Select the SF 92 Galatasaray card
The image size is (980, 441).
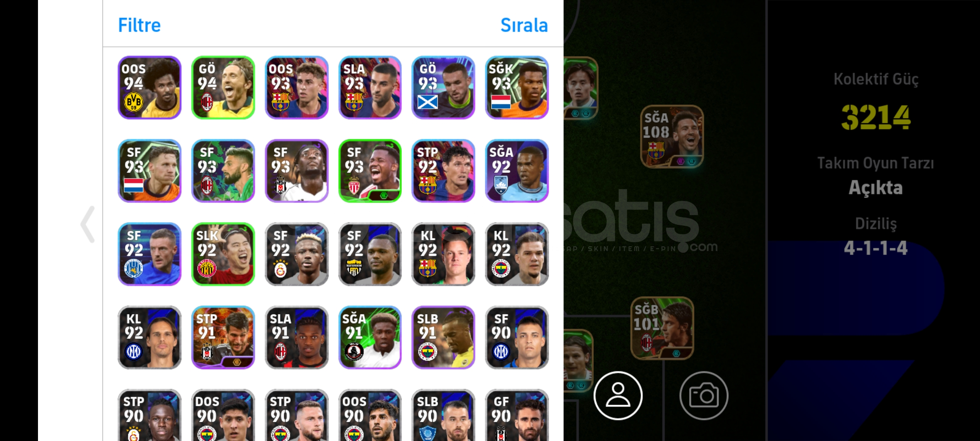coord(296,254)
